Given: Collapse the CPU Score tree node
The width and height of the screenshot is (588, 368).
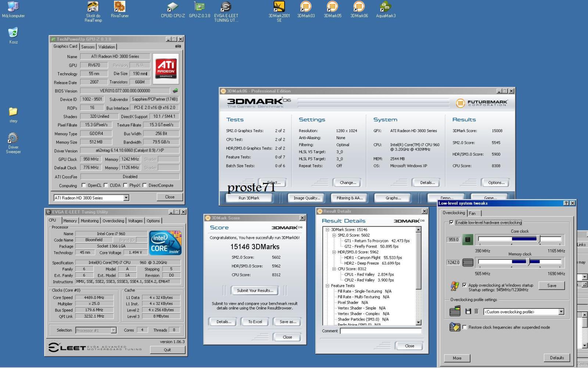Looking at the screenshot, I should (x=334, y=269).
